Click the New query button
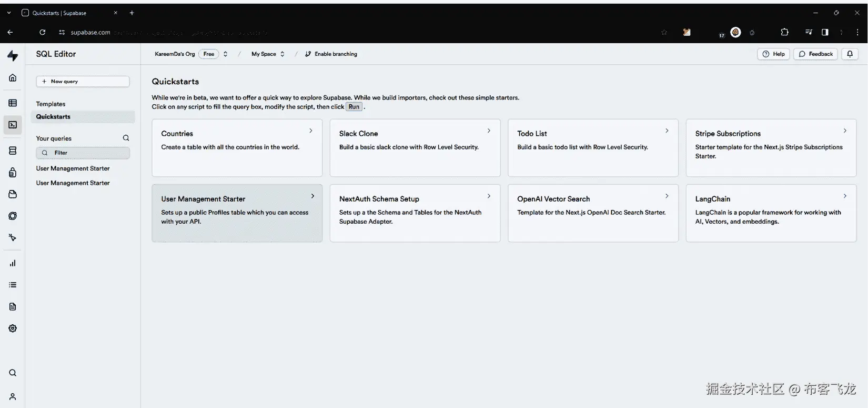 coord(83,82)
